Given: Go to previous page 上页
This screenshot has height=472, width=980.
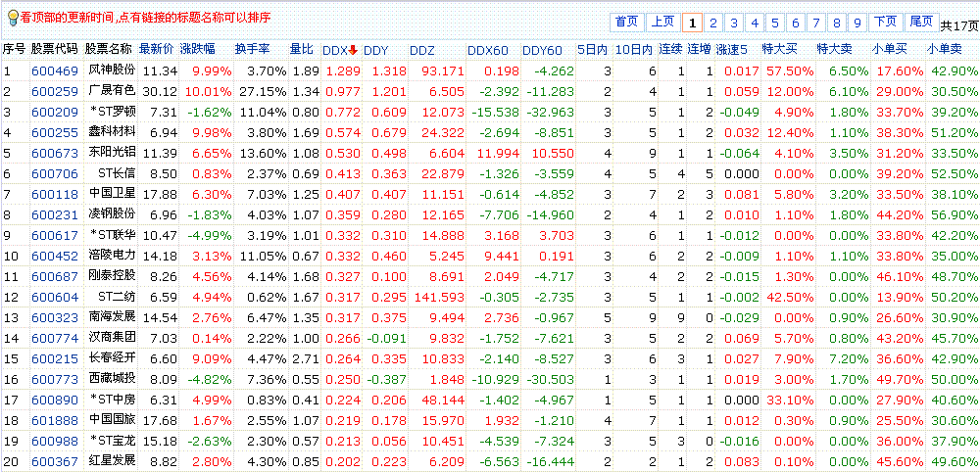Looking at the screenshot, I should tap(662, 23).
